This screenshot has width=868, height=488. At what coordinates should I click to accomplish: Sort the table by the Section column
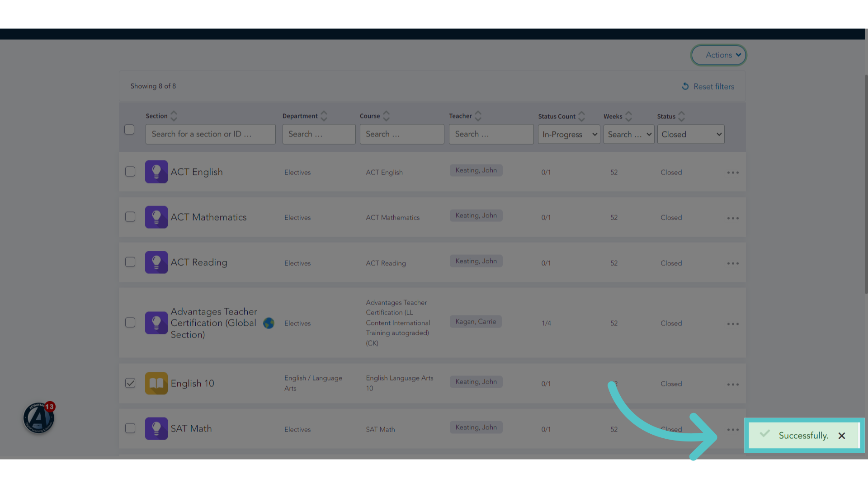point(174,116)
